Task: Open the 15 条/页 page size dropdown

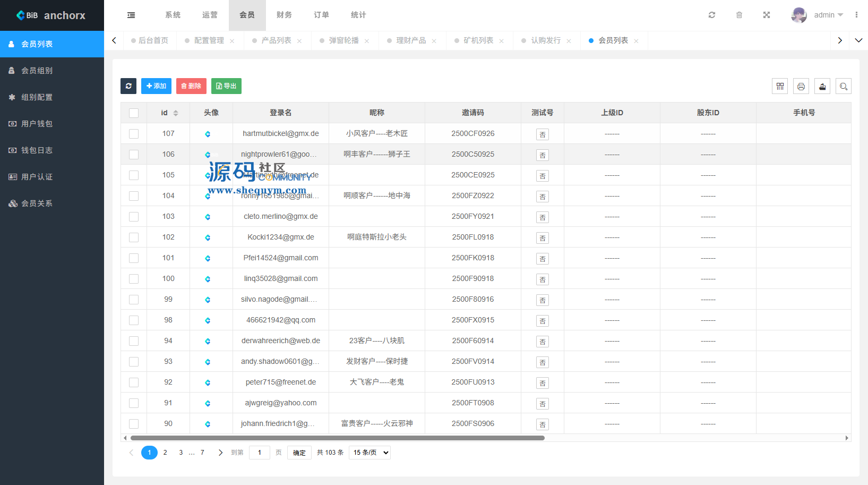Action: point(370,453)
